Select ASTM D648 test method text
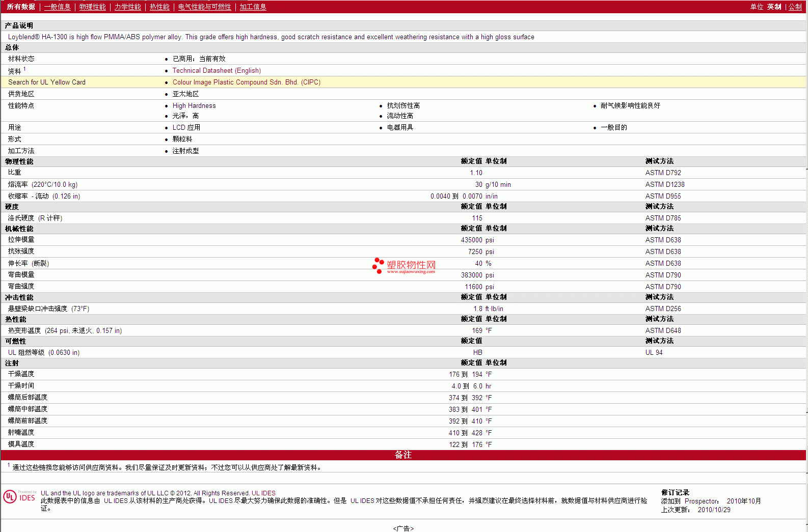Viewport: 808px width, 532px height. [663, 330]
